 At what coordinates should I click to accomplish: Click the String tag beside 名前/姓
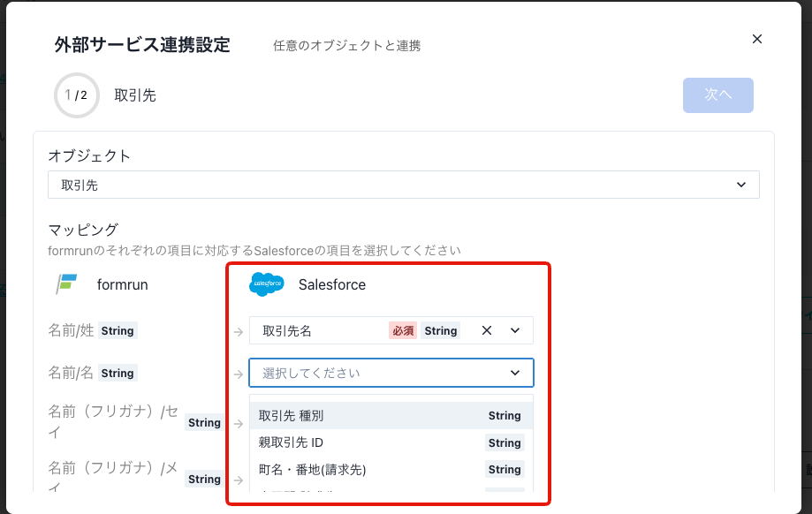point(118,331)
